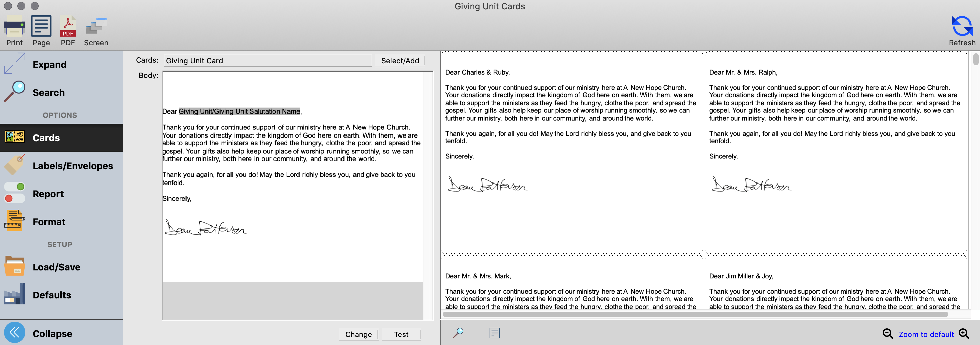This screenshot has width=980, height=345.
Task: Expand the sidebar panel
Action: tap(49, 65)
